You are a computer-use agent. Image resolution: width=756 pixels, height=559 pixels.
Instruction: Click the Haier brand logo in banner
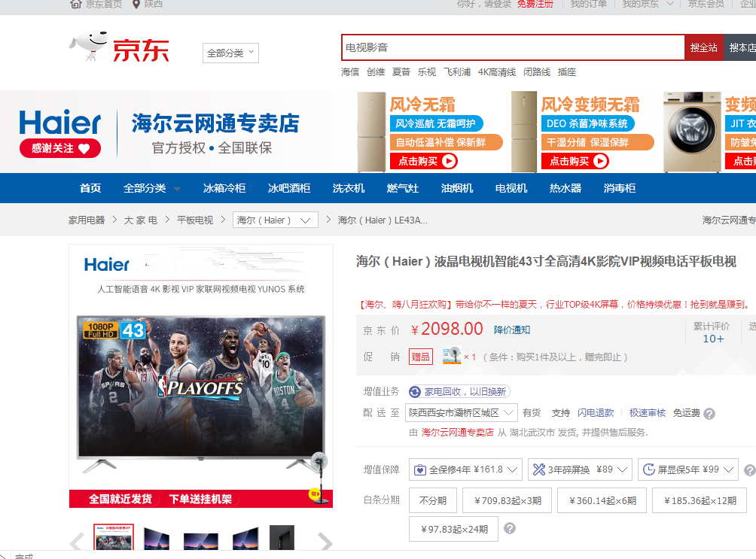click(x=60, y=123)
